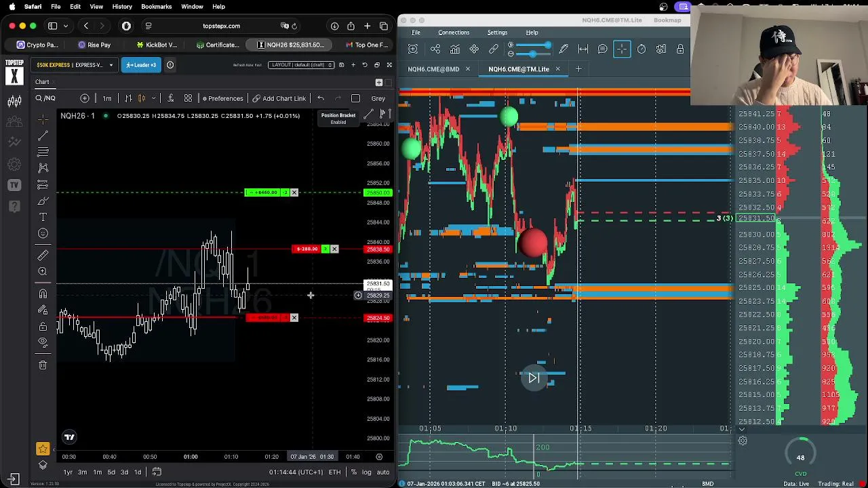Click the Bookmap share/connect nodes icon
Screen dimensions: 868x488
(435, 49)
